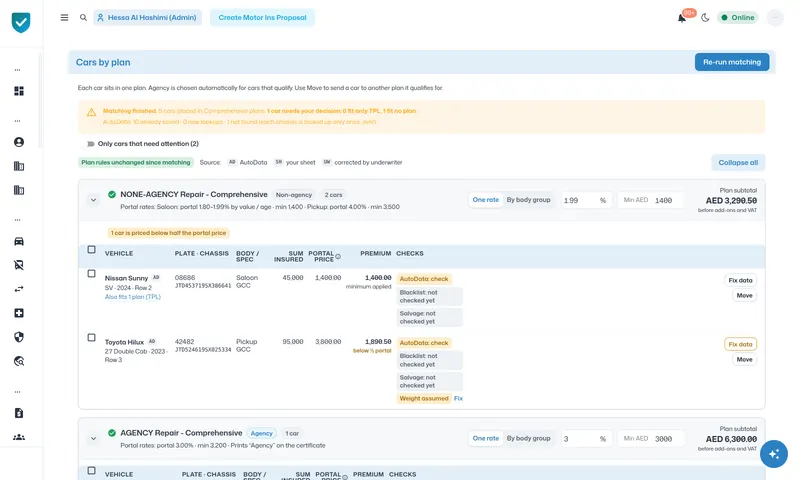
Task: Choose One rate for AGENCY plan
Action: tap(485, 438)
